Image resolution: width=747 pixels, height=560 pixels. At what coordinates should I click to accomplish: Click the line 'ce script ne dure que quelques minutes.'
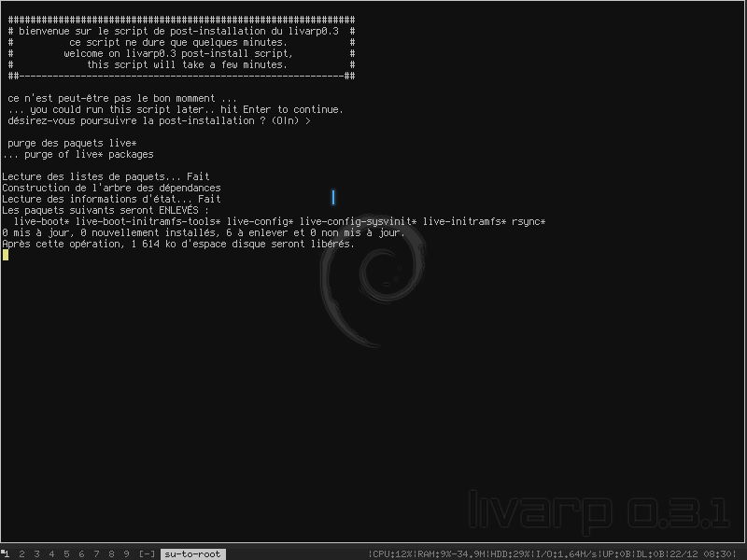pos(178,42)
